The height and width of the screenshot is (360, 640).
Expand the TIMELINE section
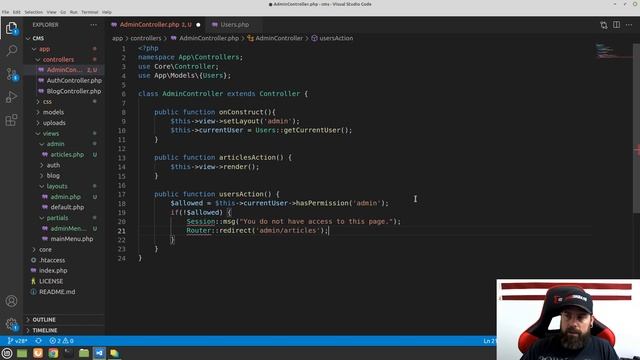(x=64, y=330)
